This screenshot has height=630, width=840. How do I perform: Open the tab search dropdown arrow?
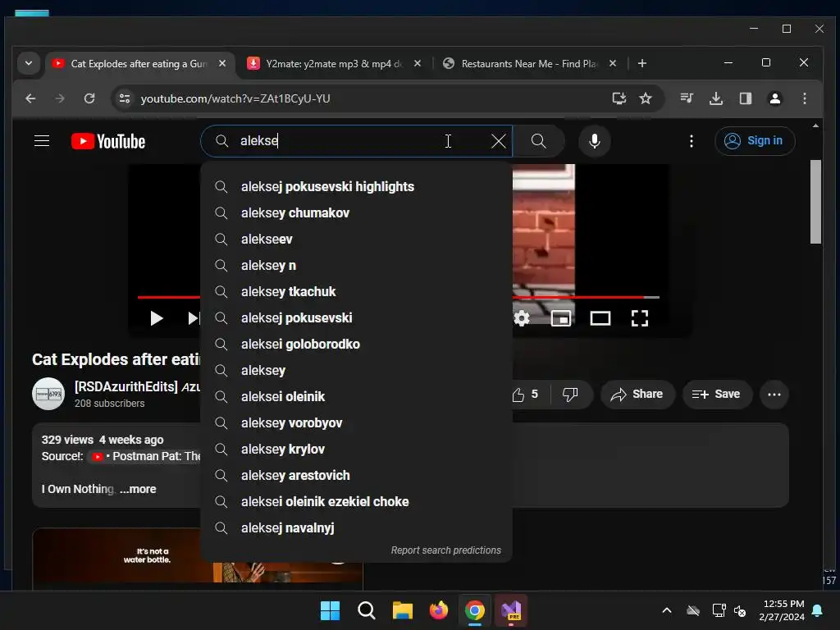point(29,63)
